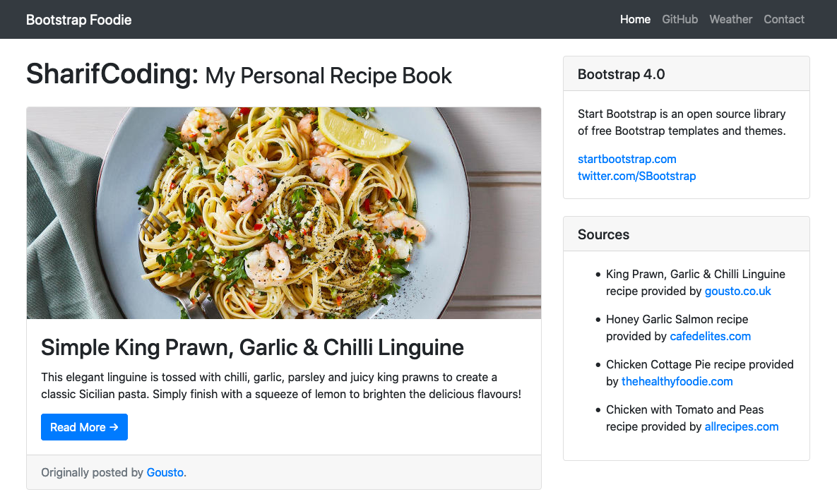Click the linguine description paragraph
Viewport: 837px width, 504px height.
click(281, 385)
